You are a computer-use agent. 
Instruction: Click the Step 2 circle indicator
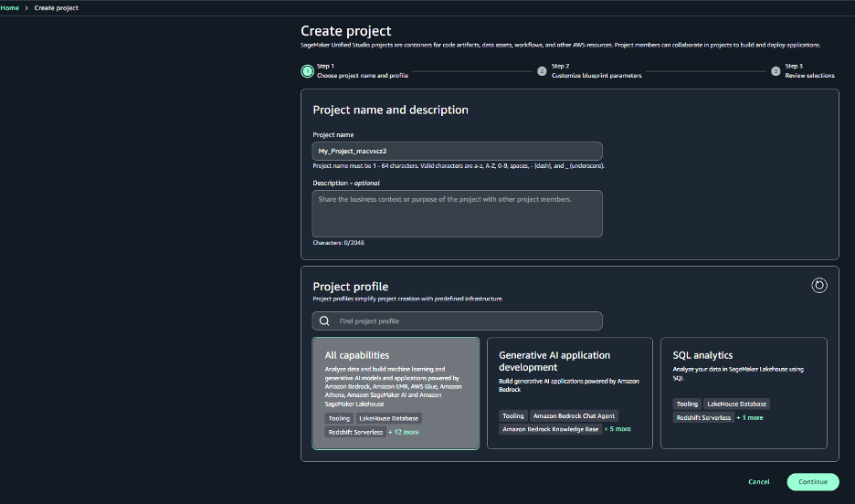click(x=542, y=71)
